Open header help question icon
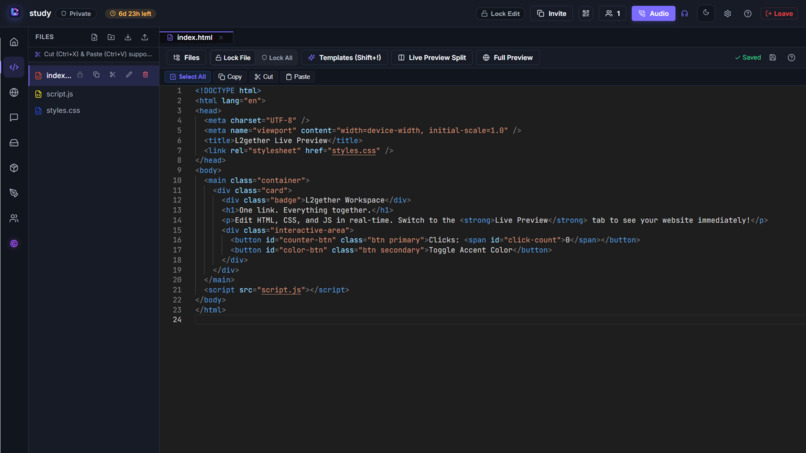 pos(748,14)
